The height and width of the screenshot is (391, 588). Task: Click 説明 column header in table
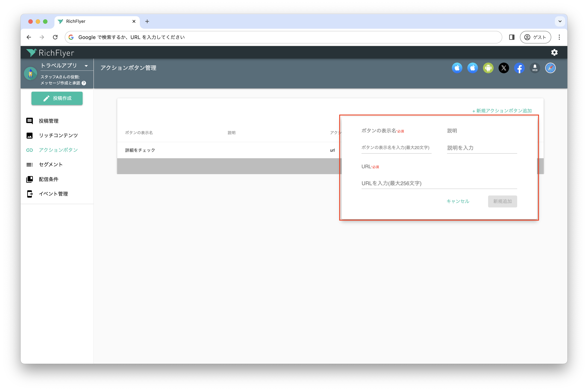pyautogui.click(x=231, y=133)
